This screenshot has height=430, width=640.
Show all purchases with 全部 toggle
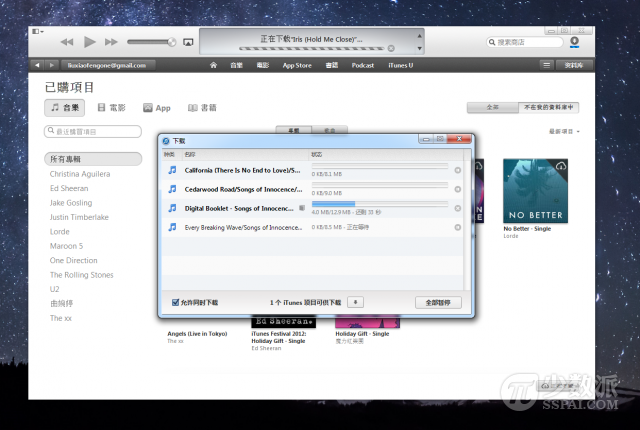(493, 107)
